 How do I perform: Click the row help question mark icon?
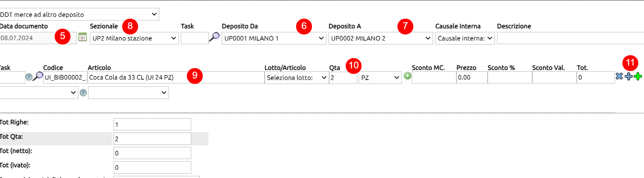(x=29, y=77)
